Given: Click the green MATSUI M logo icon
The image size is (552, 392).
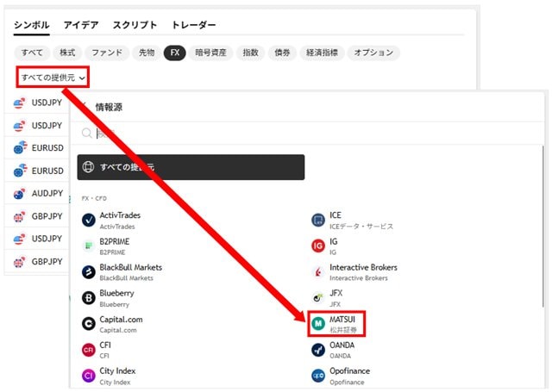Looking at the screenshot, I should [318, 324].
